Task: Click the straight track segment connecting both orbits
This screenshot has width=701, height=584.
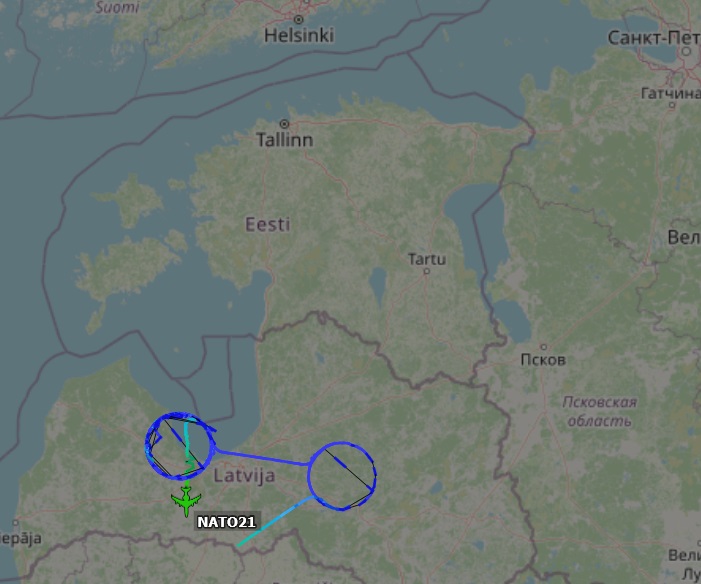Action: (x=262, y=457)
